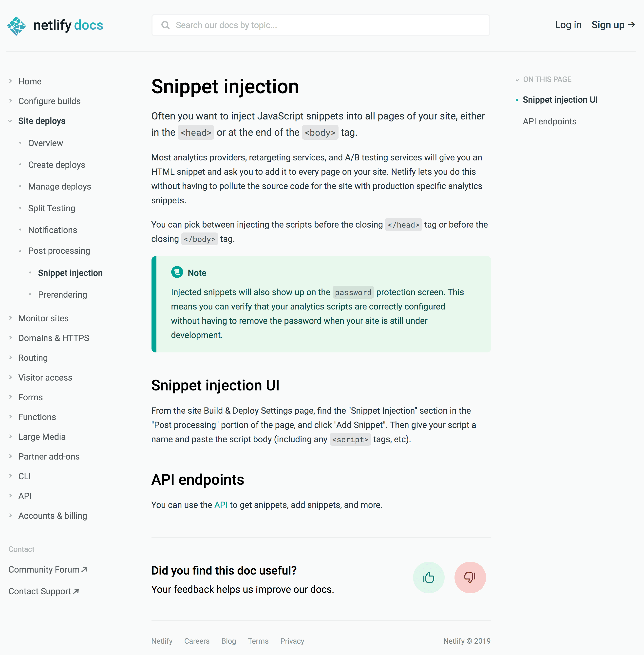Open Contact Support via its external-link arrow
The height and width of the screenshot is (655, 644).
[x=76, y=591]
